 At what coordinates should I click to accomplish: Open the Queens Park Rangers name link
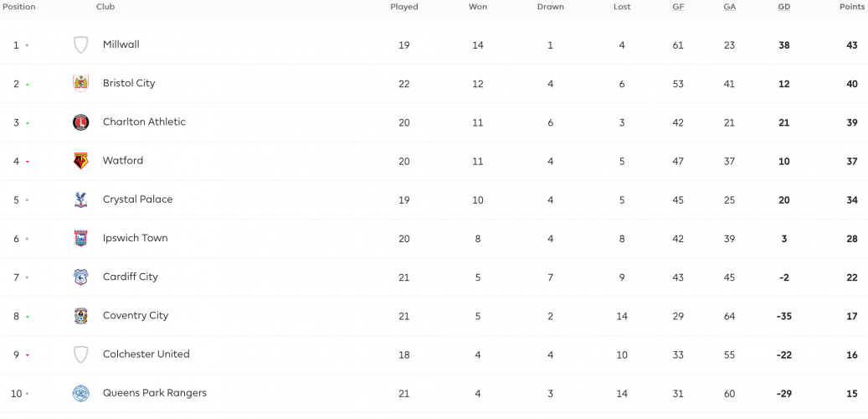[155, 393]
